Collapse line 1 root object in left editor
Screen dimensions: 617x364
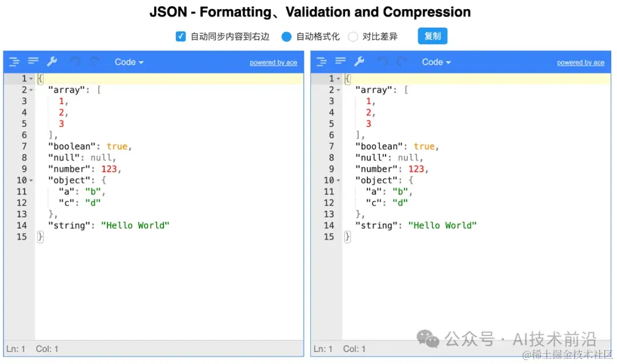point(31,79)
